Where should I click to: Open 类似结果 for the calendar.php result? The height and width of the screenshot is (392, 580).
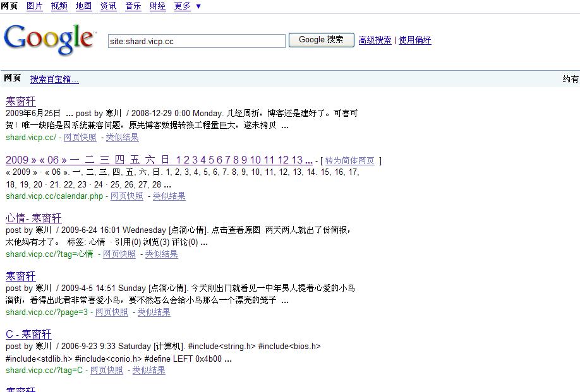169,196
